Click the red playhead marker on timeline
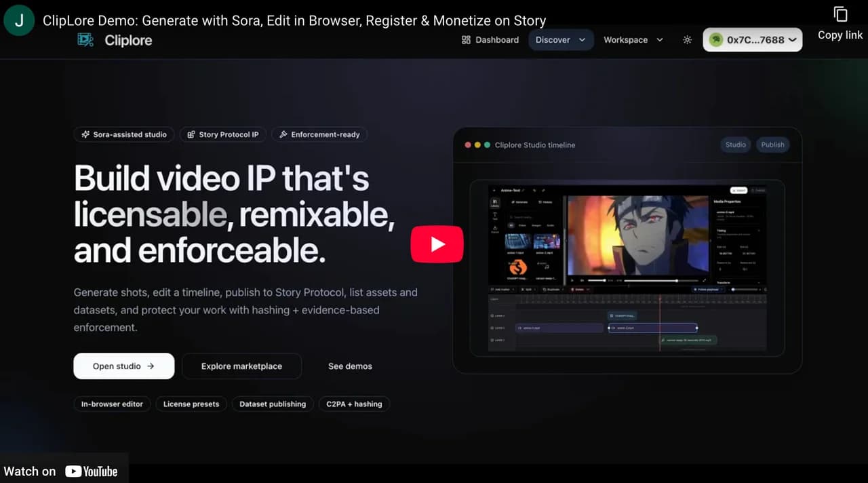868x483 pixels. (x=660, y=299)
